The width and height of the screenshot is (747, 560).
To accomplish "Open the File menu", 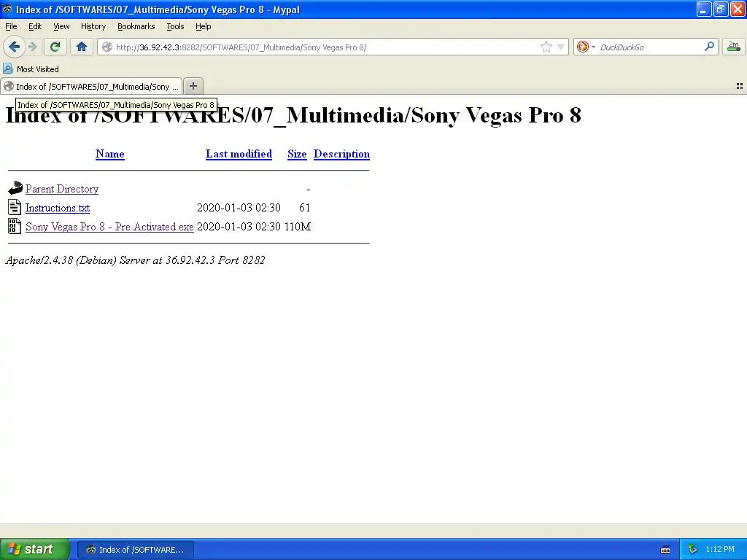I will point(11,26).
